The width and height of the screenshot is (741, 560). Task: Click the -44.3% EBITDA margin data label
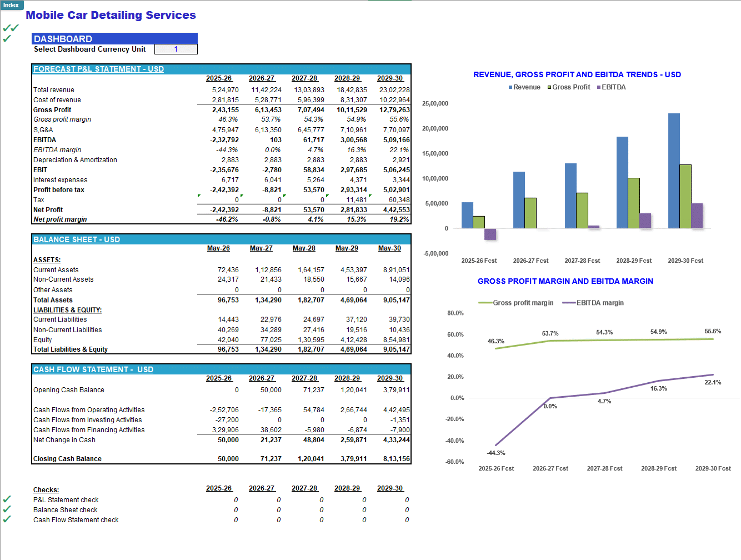pos(496,453)
